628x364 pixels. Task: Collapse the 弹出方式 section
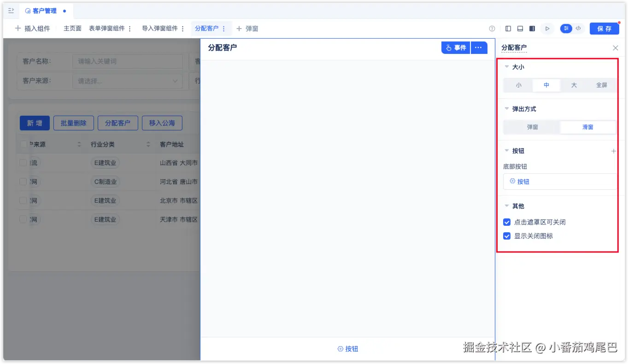(x=507, y=109)
